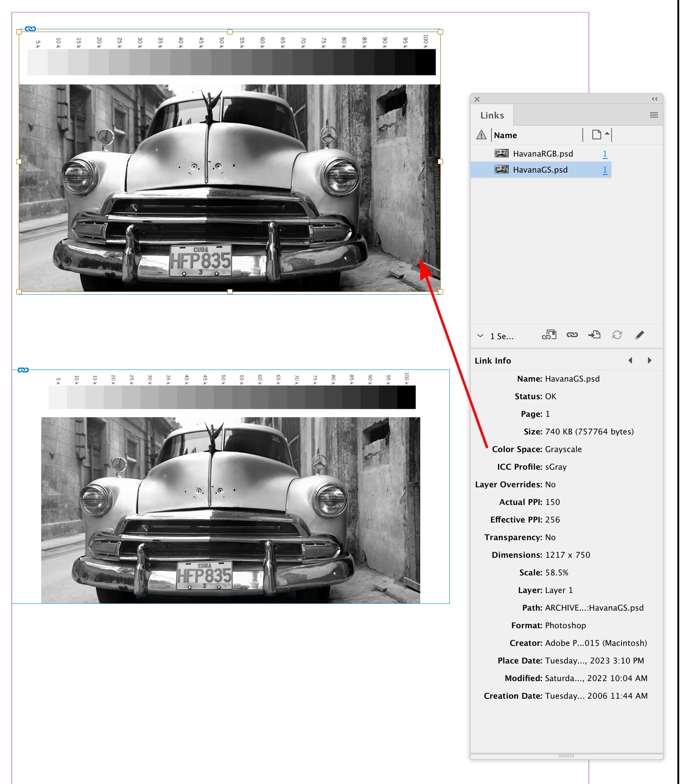The width and height of the screenshot is (682, 784).
Task: Select the Links tab
Action: tap(492, 115)
